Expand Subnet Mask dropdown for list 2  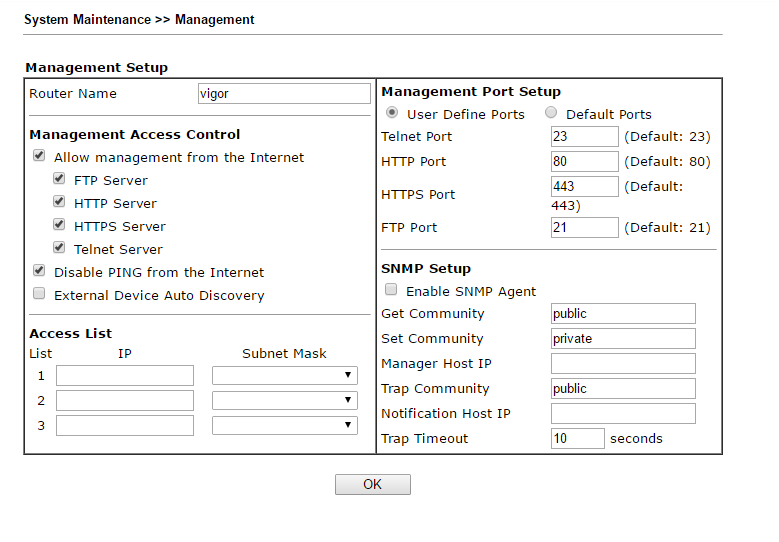[284, 400]
